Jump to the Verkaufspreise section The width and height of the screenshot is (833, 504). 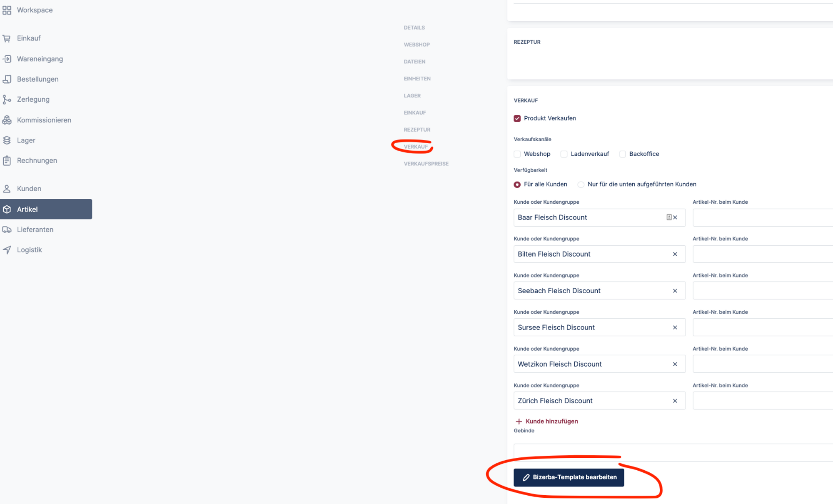[426, 164]
